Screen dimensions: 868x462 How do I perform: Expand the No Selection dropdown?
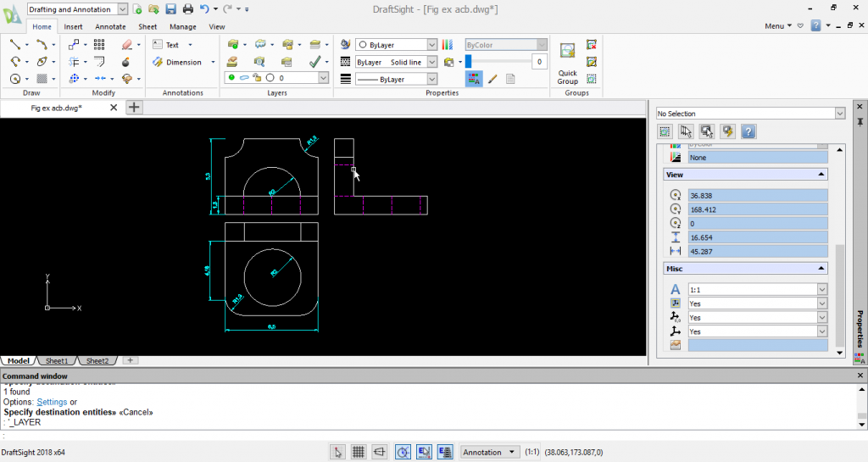[x=839, y=114]
